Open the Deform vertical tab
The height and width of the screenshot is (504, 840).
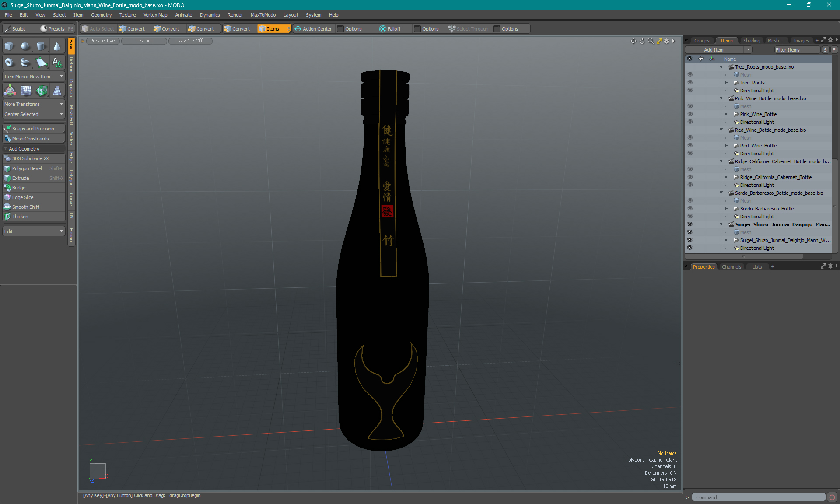[x=71, y=65]
